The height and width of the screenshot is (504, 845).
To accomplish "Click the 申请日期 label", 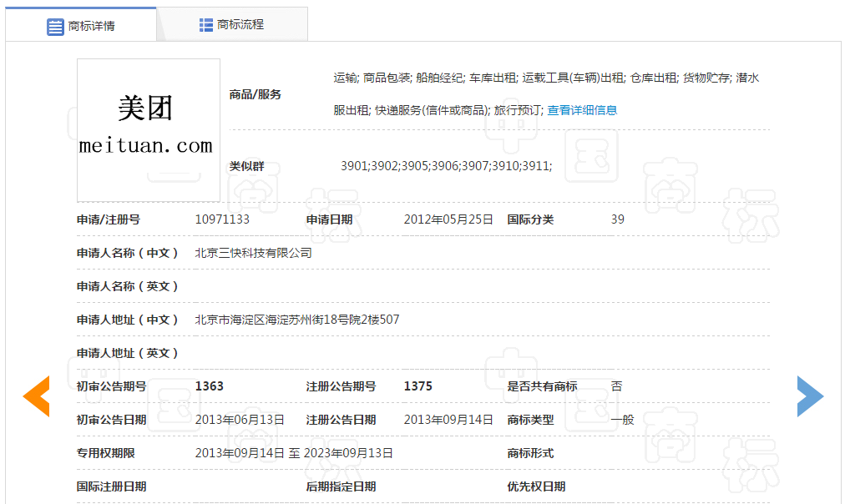I will (329, 219).
